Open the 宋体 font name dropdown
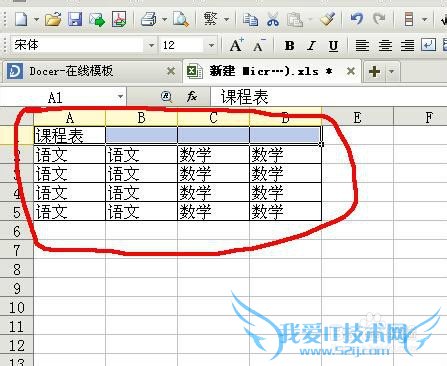Image resolution: width=447 pixels, height=366 pixels. pos(151,45)
